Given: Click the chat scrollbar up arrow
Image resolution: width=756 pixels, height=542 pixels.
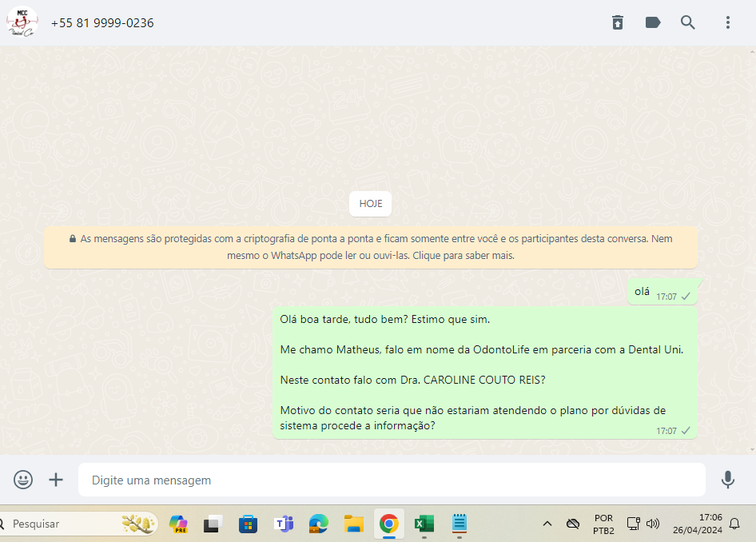Looking at the screenshot, I should [x=752, y=51].
